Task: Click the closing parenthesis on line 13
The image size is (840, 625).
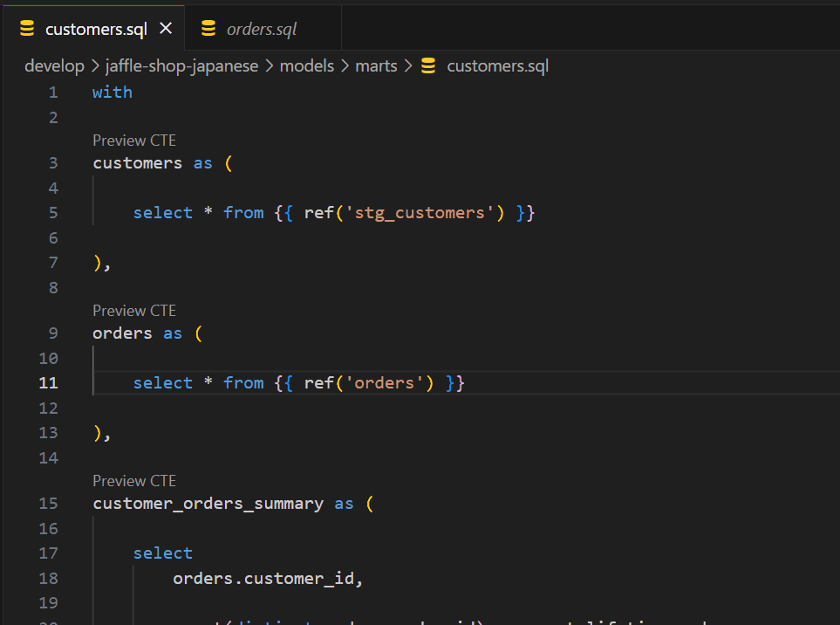Action: pyautogui.click(x=98, y=433)
